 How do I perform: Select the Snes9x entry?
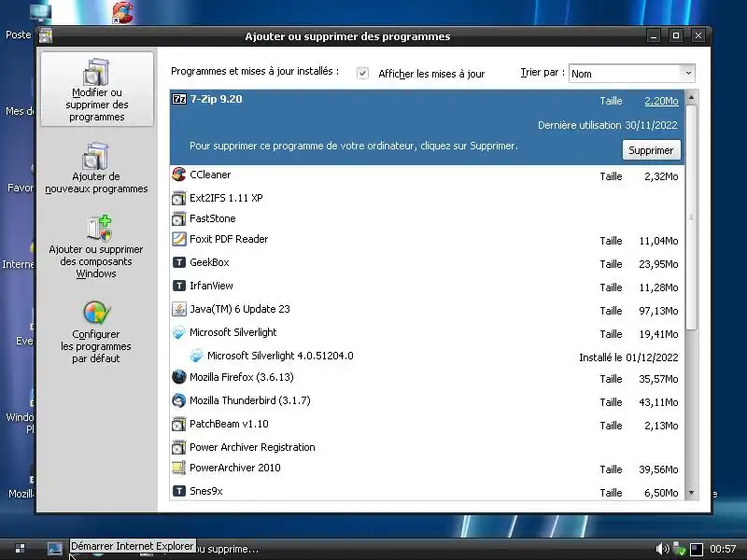[x=428, y=492]
